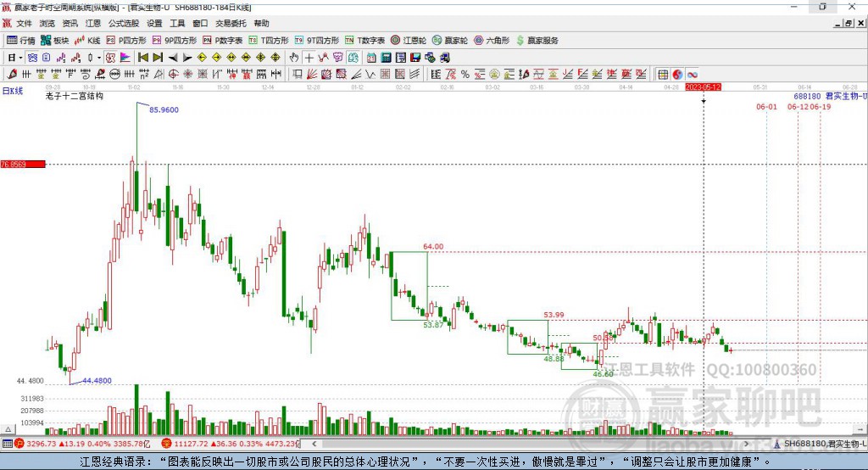Click the 日K线 chart label
The image size is (868, 470).
pos(13,92)
